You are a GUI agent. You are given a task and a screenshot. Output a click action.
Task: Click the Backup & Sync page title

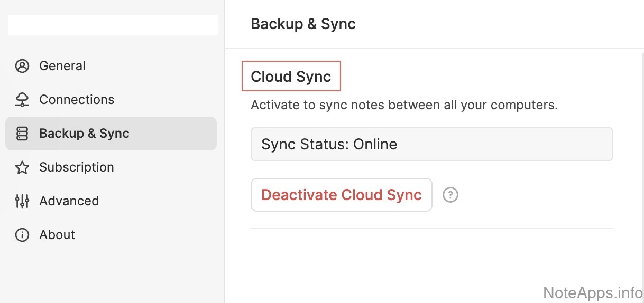point(303,24)
